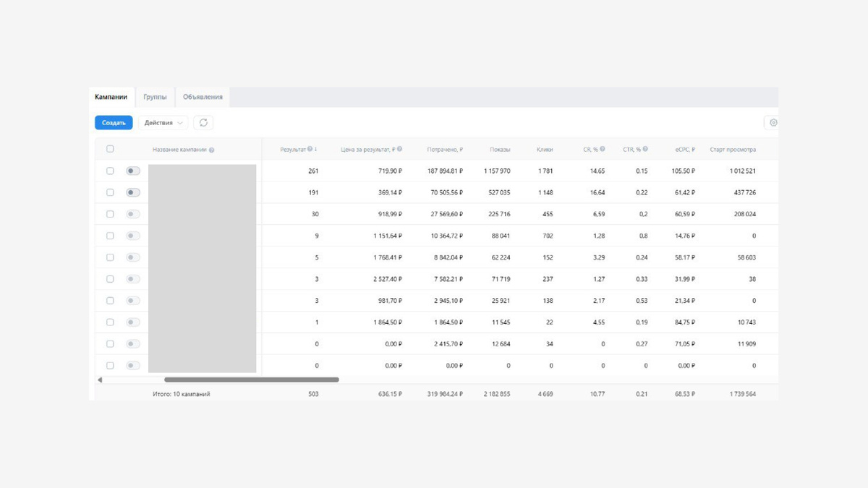This screenshot has width=868, height=488.
Task: Click total clicks value 4 669
Action: [x=545, y=395]
